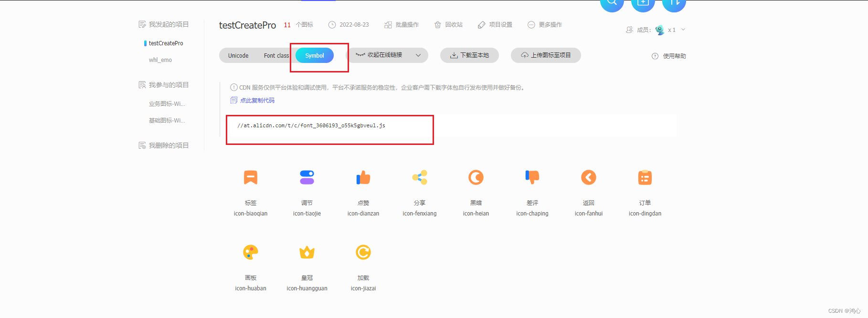Select 我发起的项目 sidebar section
This screenshot has width=868, height=318.
tap(169, 24)
